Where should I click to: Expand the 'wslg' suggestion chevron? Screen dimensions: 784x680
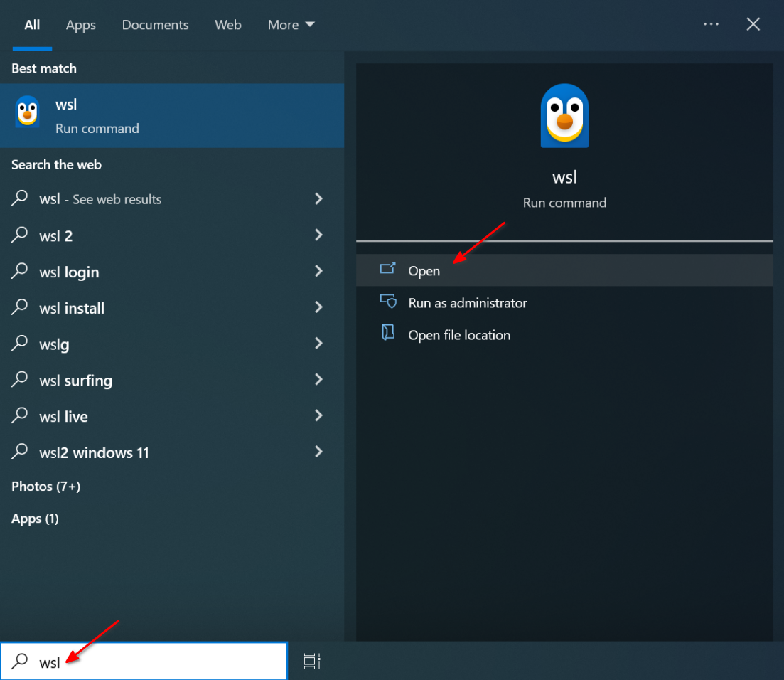coord(318,343)
